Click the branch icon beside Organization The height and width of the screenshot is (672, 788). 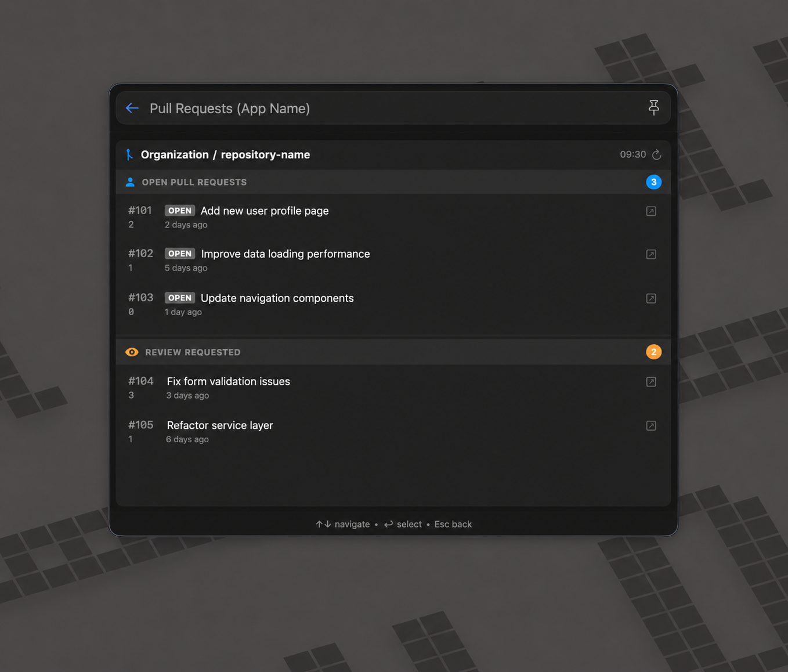(x=129, y=154)
